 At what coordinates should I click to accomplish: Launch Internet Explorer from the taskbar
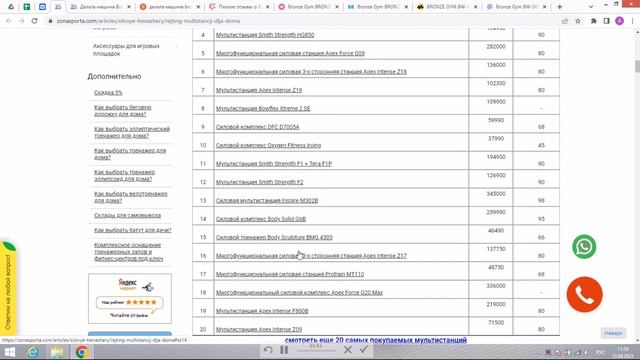click(33, 352)
